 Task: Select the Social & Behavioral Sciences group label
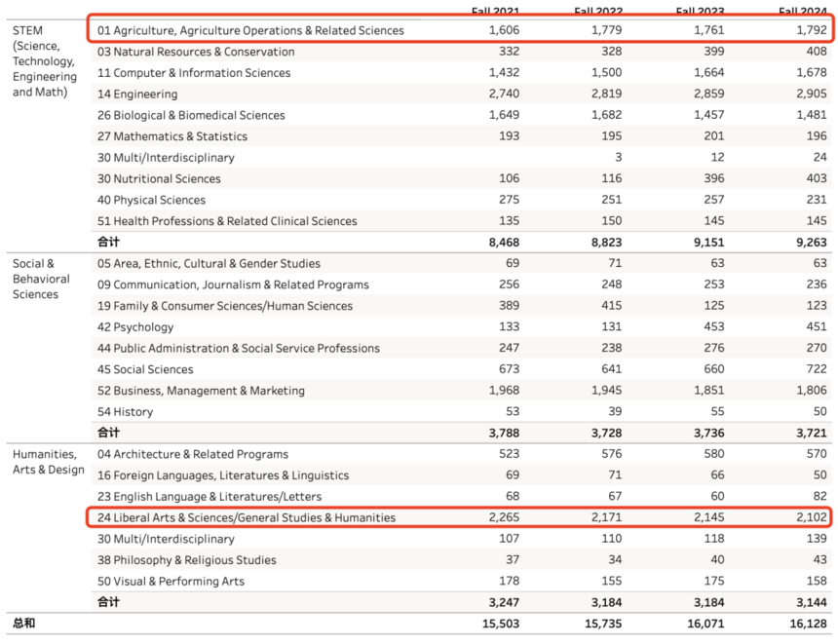coord(41,279)
